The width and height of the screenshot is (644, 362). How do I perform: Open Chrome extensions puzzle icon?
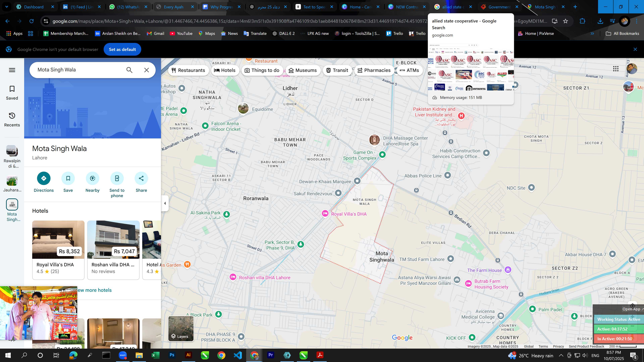tap(582, 21)
